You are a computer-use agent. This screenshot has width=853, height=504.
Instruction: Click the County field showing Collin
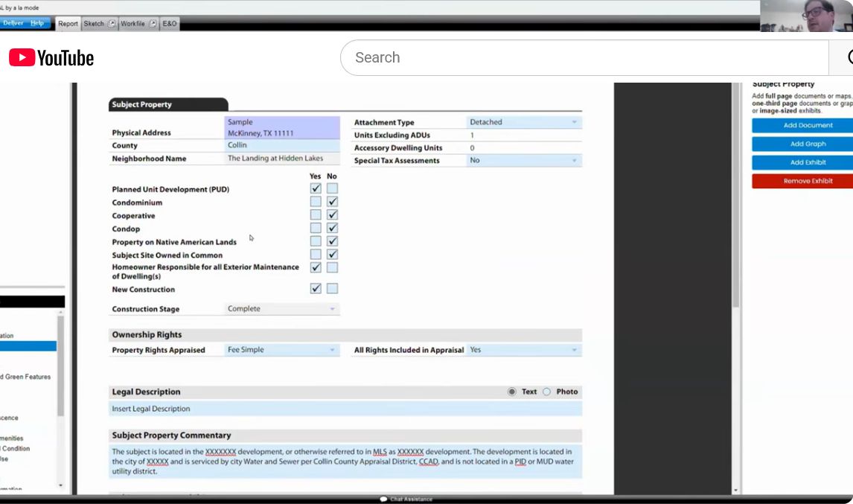point(282,145)
